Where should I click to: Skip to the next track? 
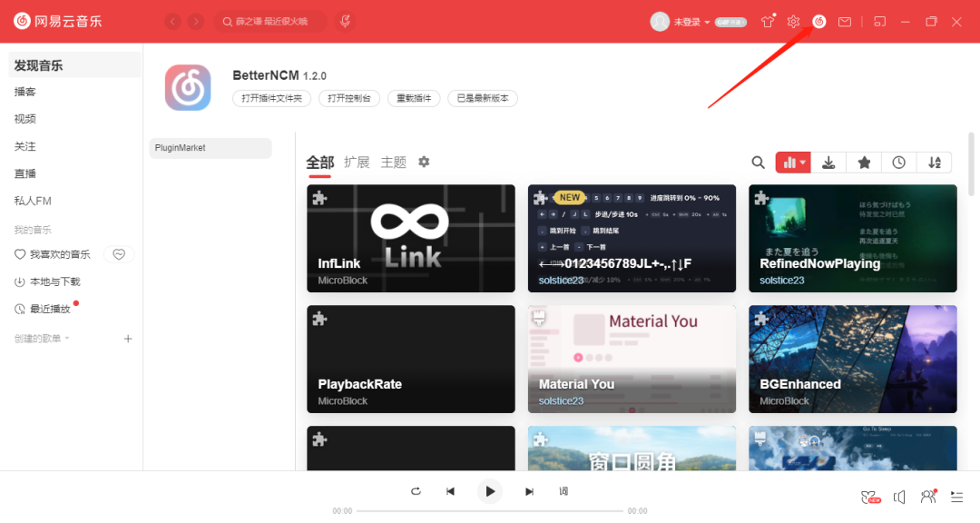tap(529, 491)
